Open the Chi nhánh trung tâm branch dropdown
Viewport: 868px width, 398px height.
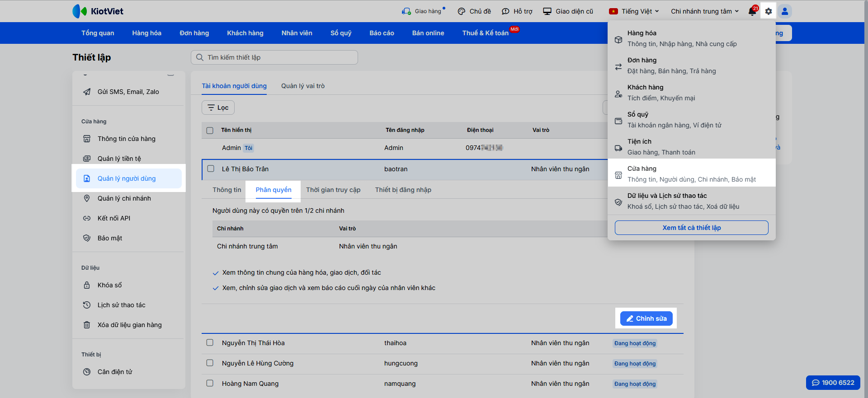705,11
